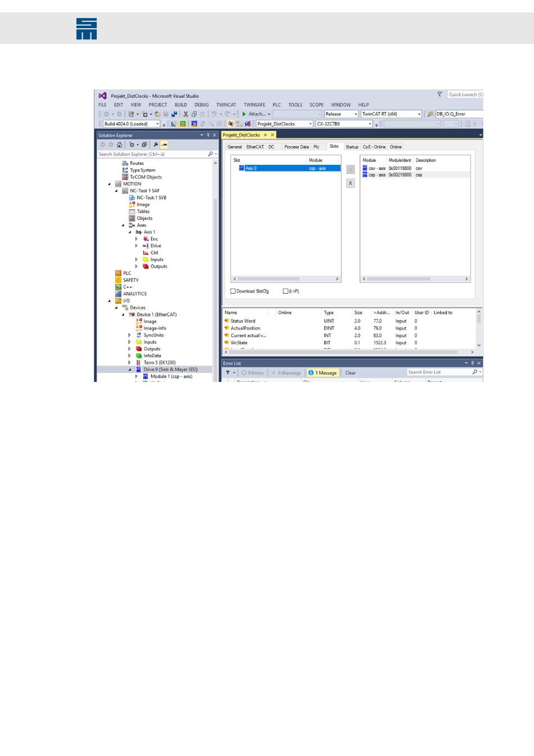Click the Attach... debug button
The image size is (534, 756).
click(x=256, y=114)
